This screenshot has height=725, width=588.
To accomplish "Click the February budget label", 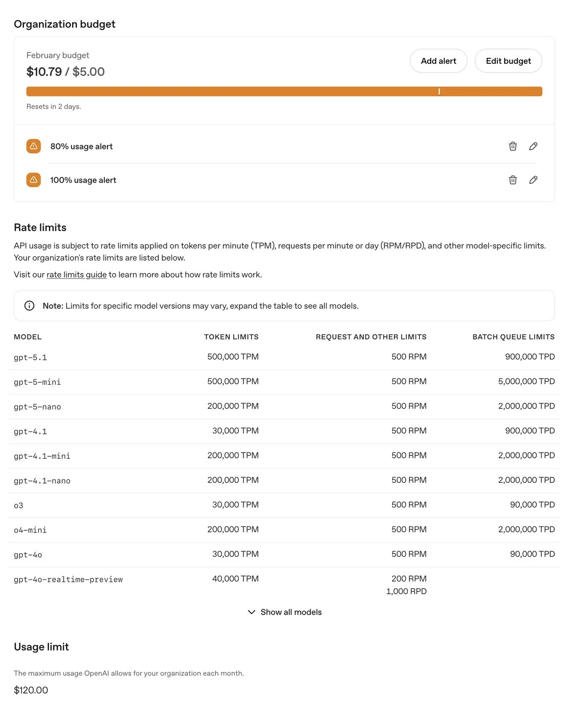I will point(58,55).
